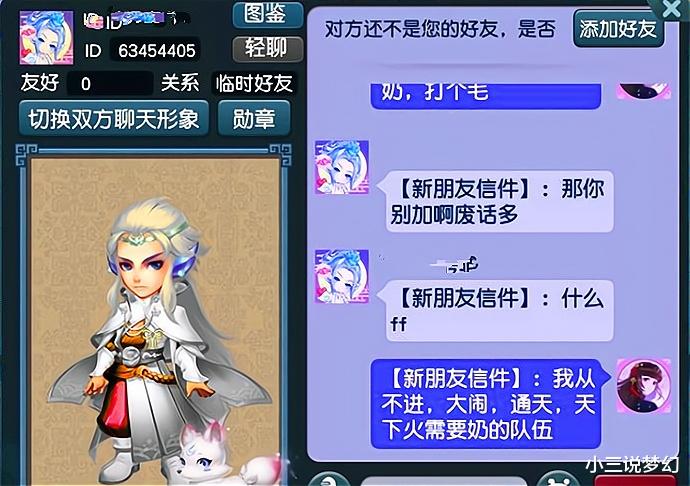Toggle 切换双方聊天形象 chat avatars
690x486 pixels.
[x=114, y=119]
